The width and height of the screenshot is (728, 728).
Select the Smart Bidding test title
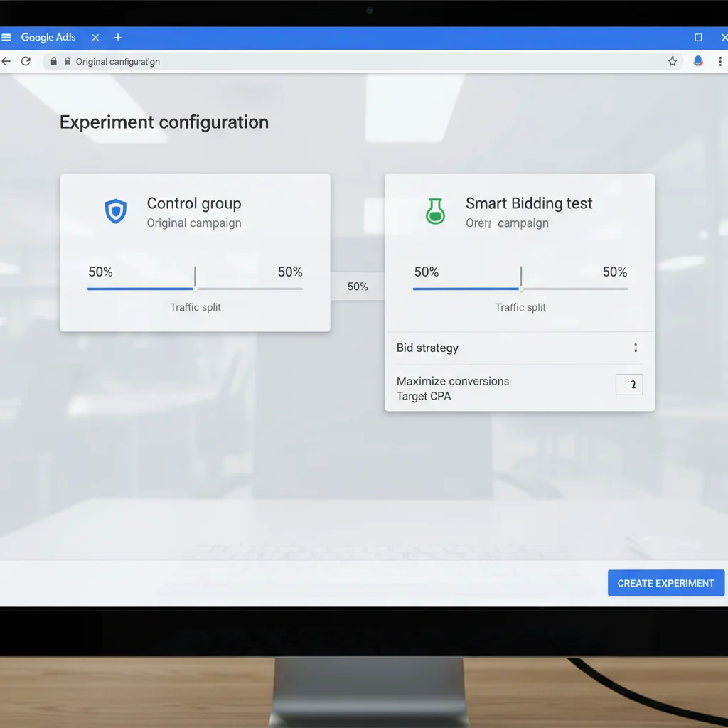[529, 203]
